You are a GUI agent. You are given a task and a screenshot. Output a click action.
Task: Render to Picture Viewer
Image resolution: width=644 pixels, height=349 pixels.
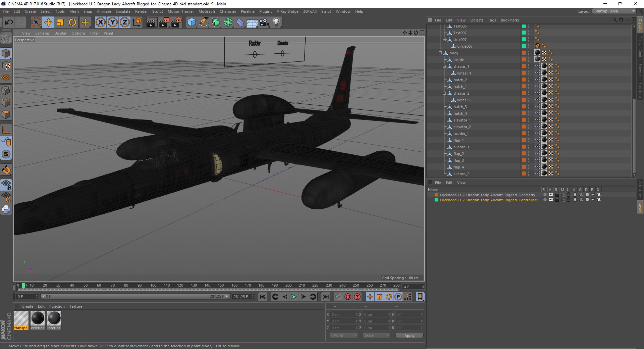pos(164,22)
